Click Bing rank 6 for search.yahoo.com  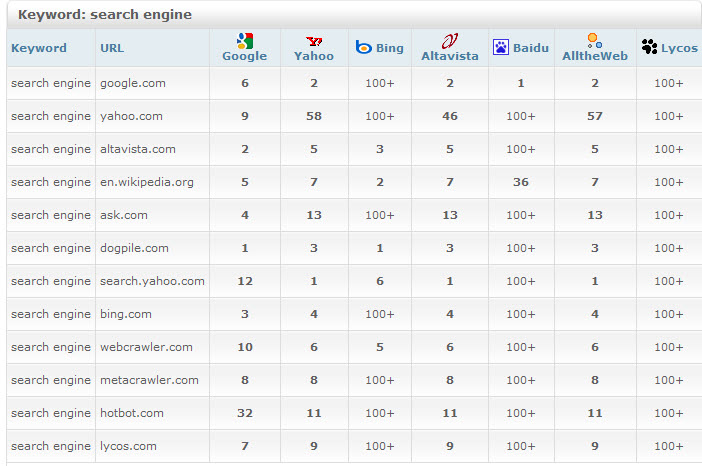380,281
